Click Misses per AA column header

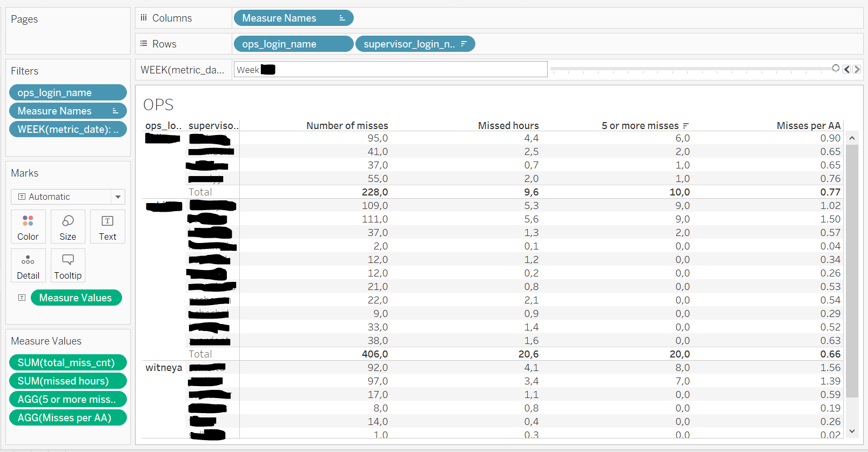809,125
